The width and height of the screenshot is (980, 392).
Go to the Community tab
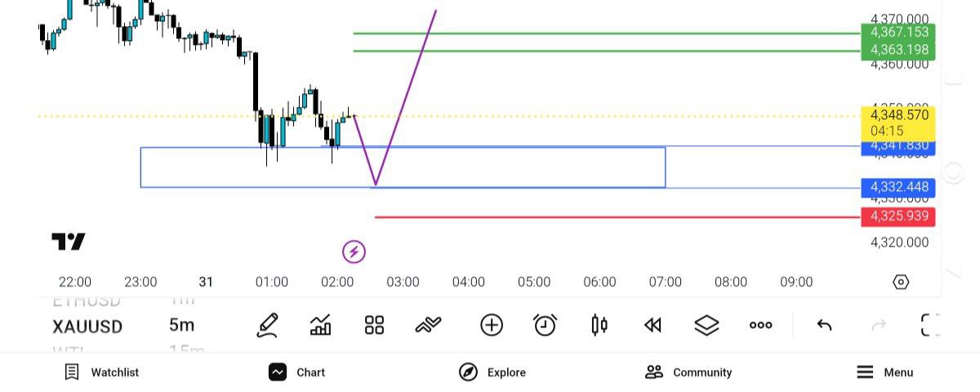[x=688, y=372]
